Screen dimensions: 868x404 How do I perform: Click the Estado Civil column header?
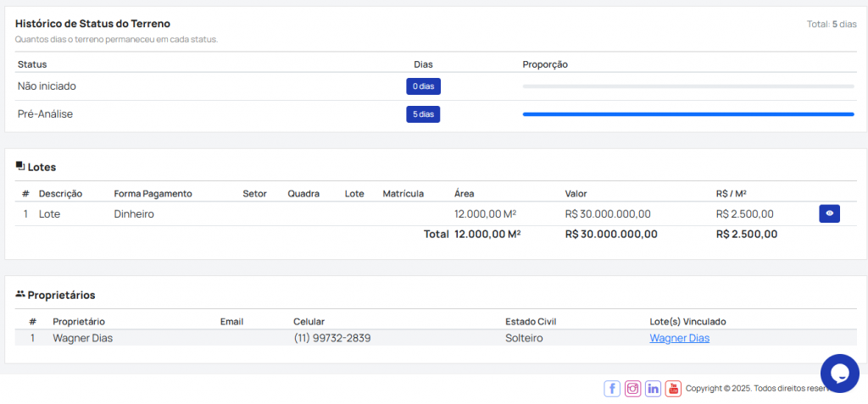click(531, 322)
